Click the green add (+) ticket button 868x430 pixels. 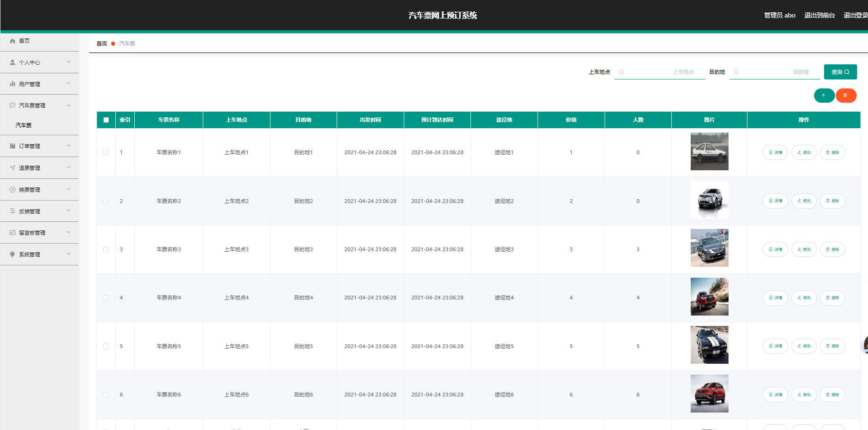824,96
